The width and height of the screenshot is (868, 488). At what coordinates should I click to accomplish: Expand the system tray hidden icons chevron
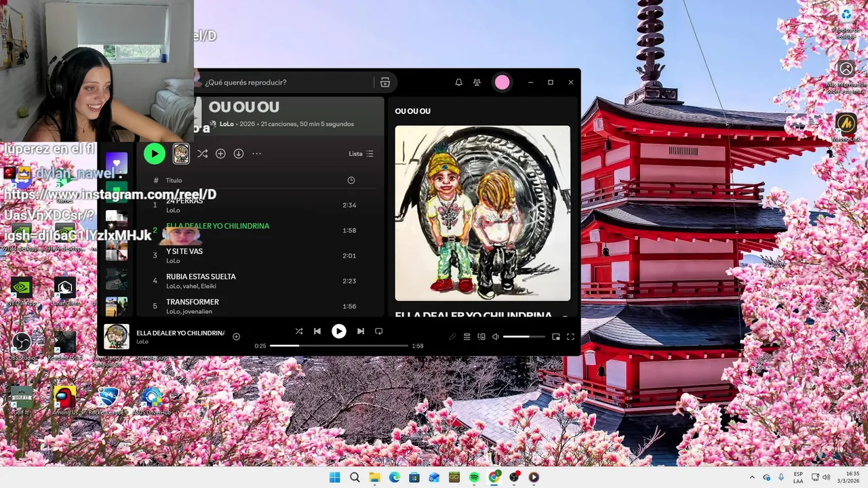click(751, 477)
